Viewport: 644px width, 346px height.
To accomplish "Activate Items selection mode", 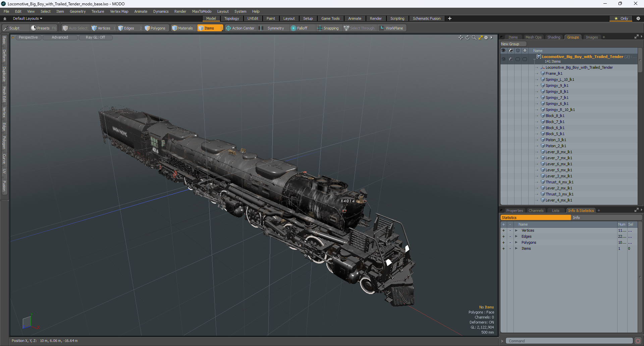I will (x=210, y=28).
